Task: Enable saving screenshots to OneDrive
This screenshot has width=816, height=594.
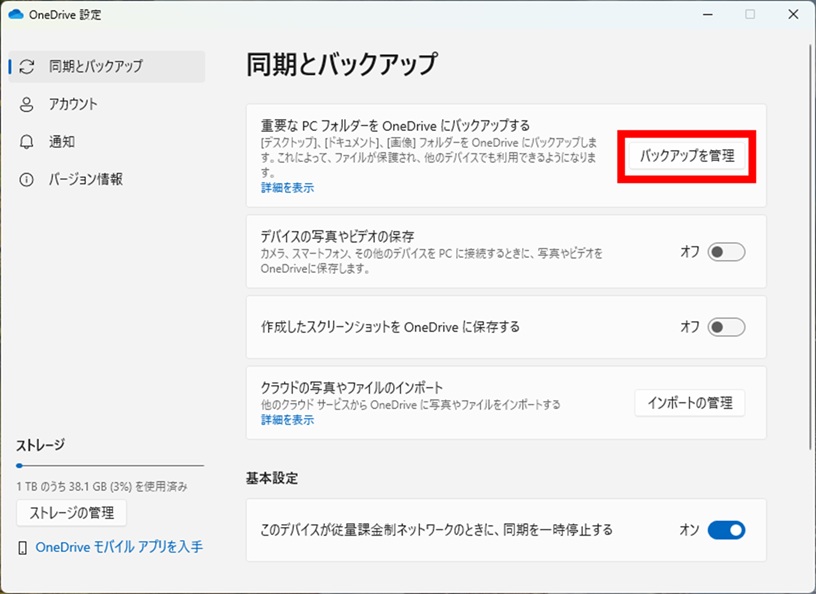Action: tap(726, 327)
